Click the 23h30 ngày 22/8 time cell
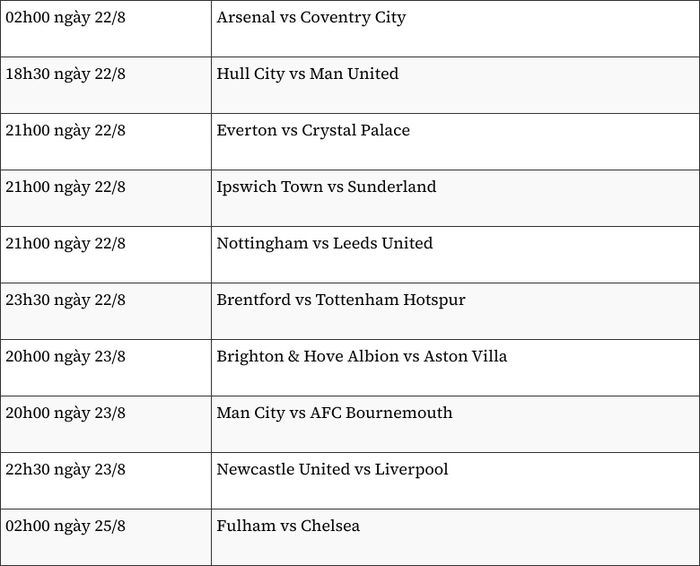This screenshot has height=566, width=700. point(106,311)
